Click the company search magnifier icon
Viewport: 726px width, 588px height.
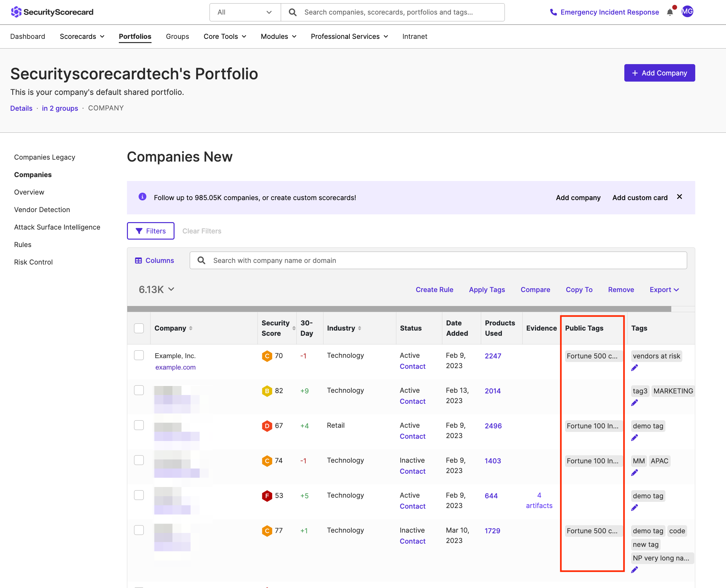point(201,260)
